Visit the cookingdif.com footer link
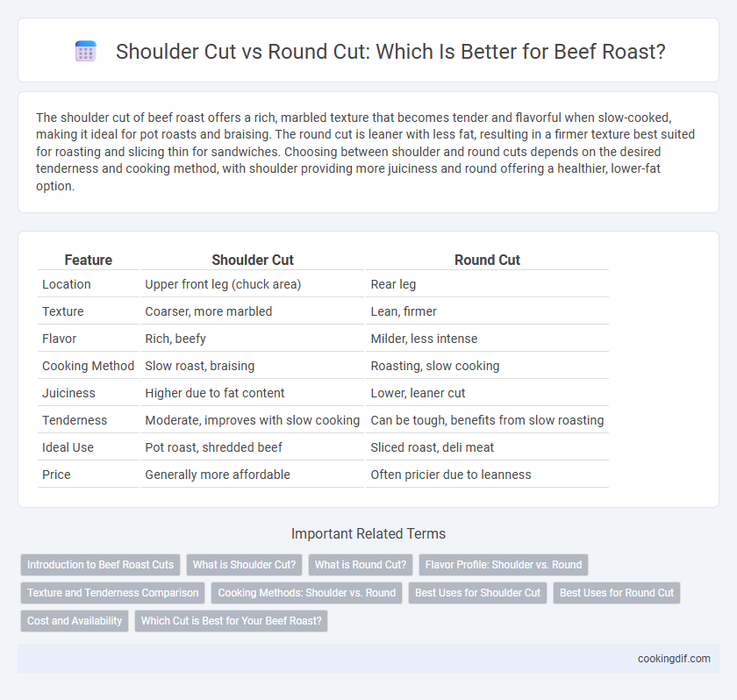 click(x=674, y=659)
